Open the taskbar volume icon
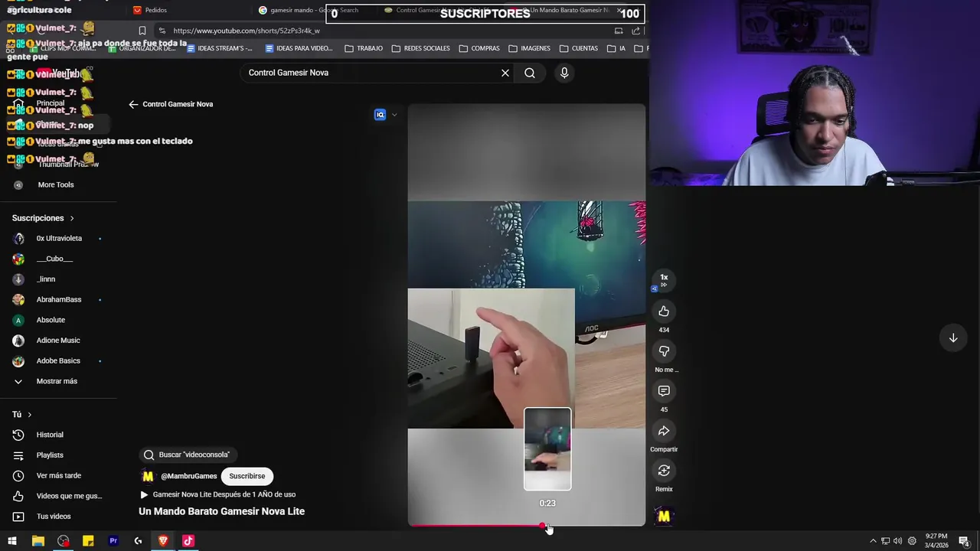Image resolution: width=980 pixels, height=551 pixels. click(x=897, y=541)
